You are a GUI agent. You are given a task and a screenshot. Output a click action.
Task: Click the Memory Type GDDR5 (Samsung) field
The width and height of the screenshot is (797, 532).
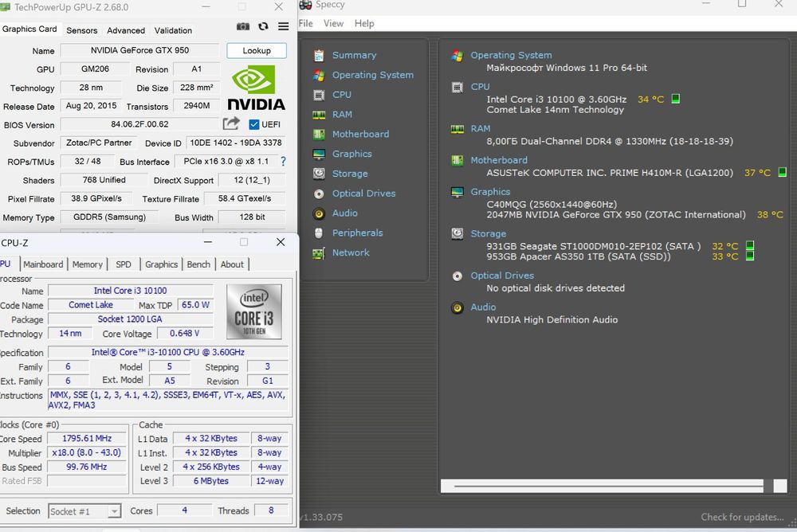[x=109, y=217]
